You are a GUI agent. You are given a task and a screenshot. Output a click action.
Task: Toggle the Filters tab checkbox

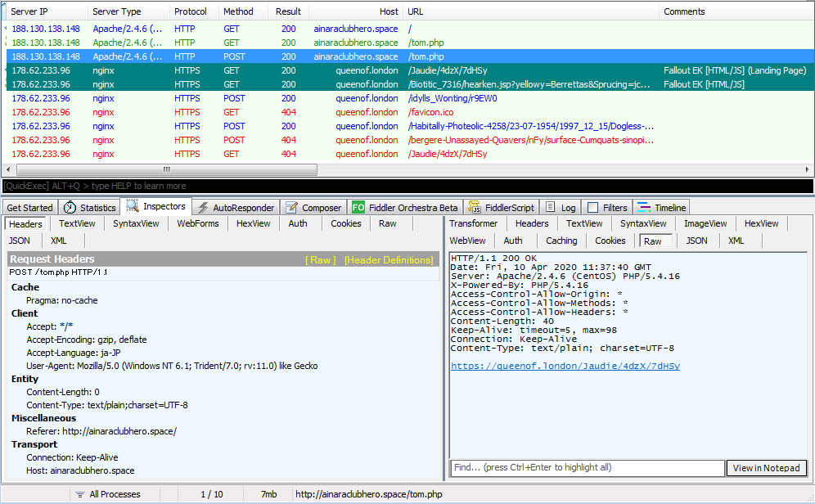[592, 207]
